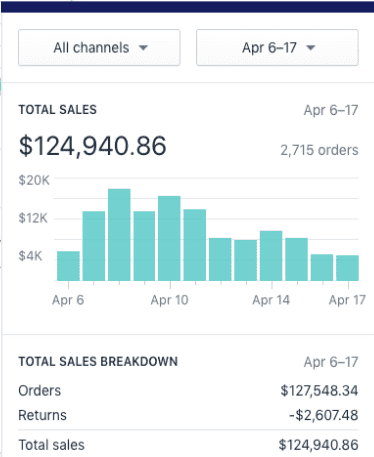374x457 pixels.
Task: Select the tallest bar for Apr 8
Action: 119,235
